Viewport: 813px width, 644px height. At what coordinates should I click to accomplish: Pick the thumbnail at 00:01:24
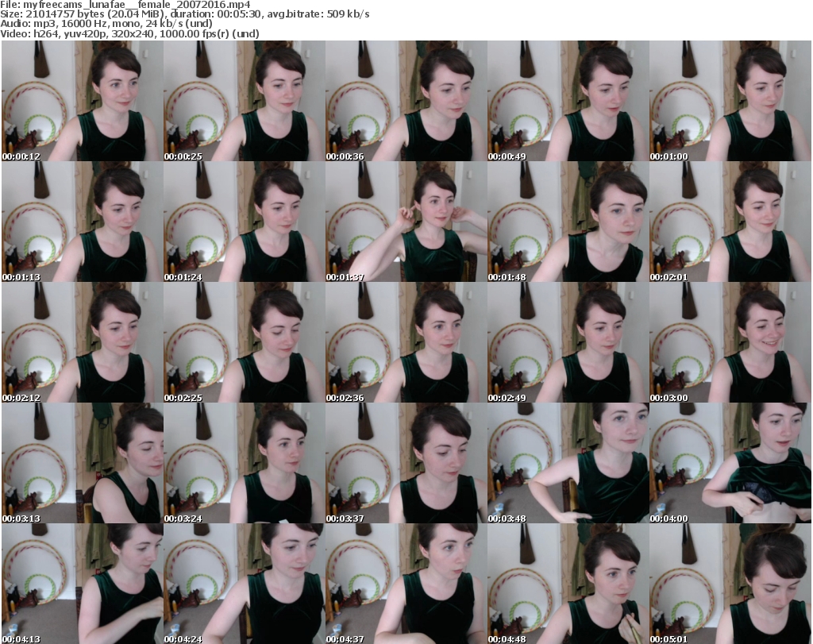(245, 222)
